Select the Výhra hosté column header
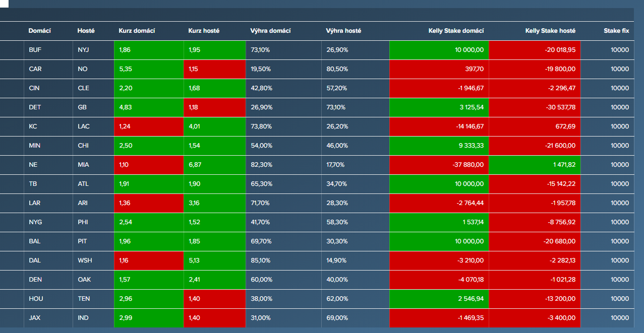The image size is (644, 333). point(343,31)
